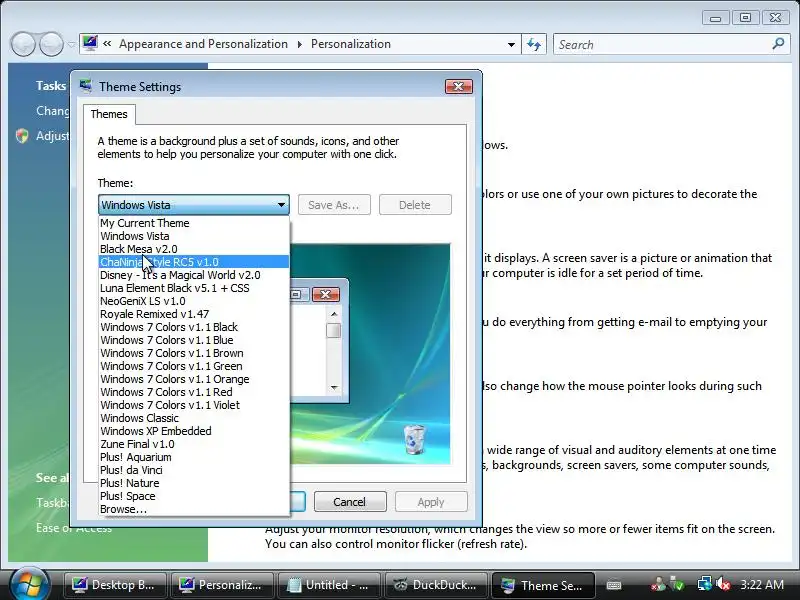This screenshot has height=600, width=800.
Task: Click the Back navigation button
Action: pyautogui.click(x=22, y=44)
